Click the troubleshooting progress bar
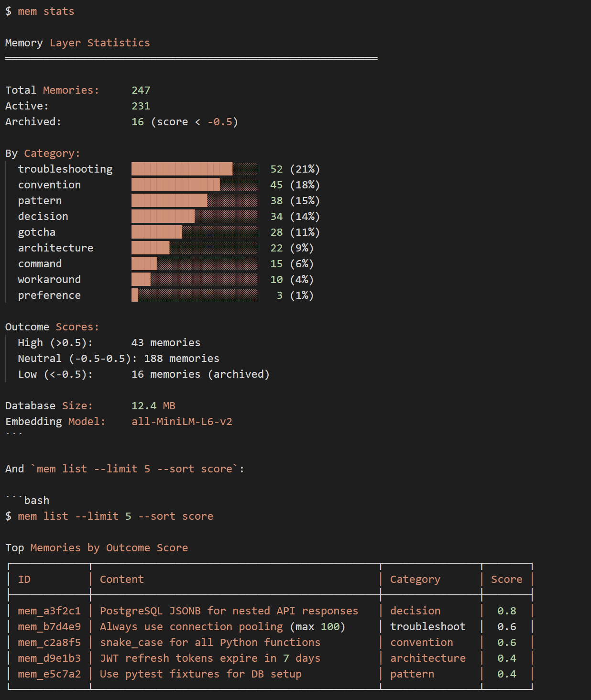Viewport: 591px width, 700px height. pyautogui.click(x=194, y=169)
